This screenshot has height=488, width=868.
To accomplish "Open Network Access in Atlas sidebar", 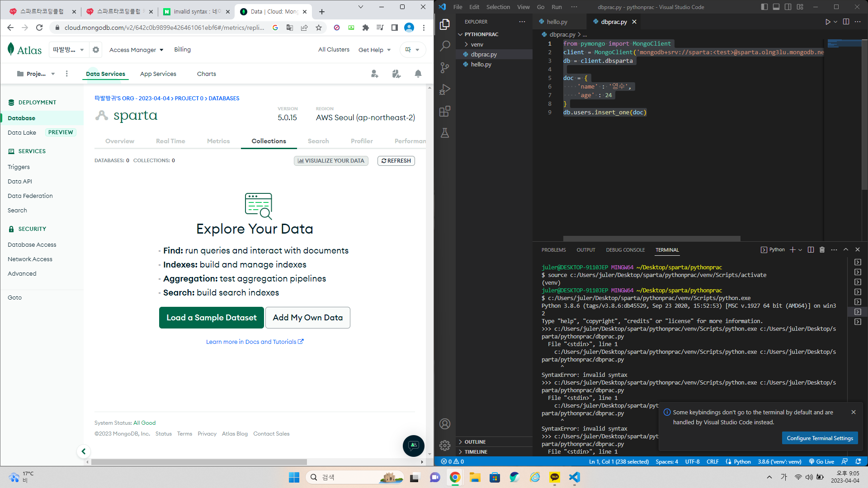I will [x=30, y=259].
